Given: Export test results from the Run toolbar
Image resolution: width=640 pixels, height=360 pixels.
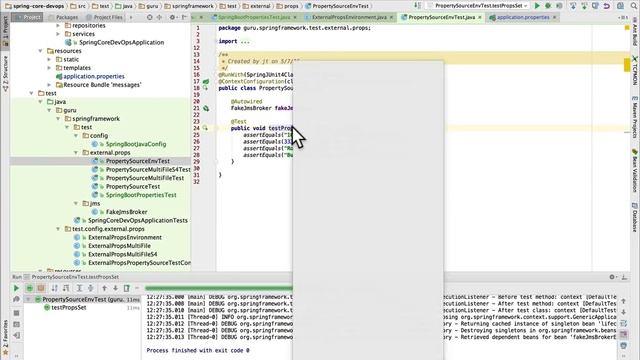Looking at the screenshot, I should click(127, 288).
